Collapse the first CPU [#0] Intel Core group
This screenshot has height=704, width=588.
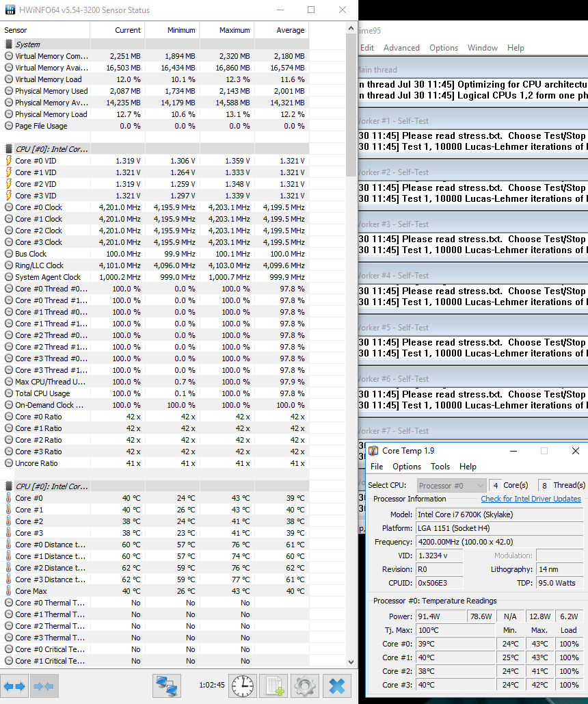click(x=51, y=149)
